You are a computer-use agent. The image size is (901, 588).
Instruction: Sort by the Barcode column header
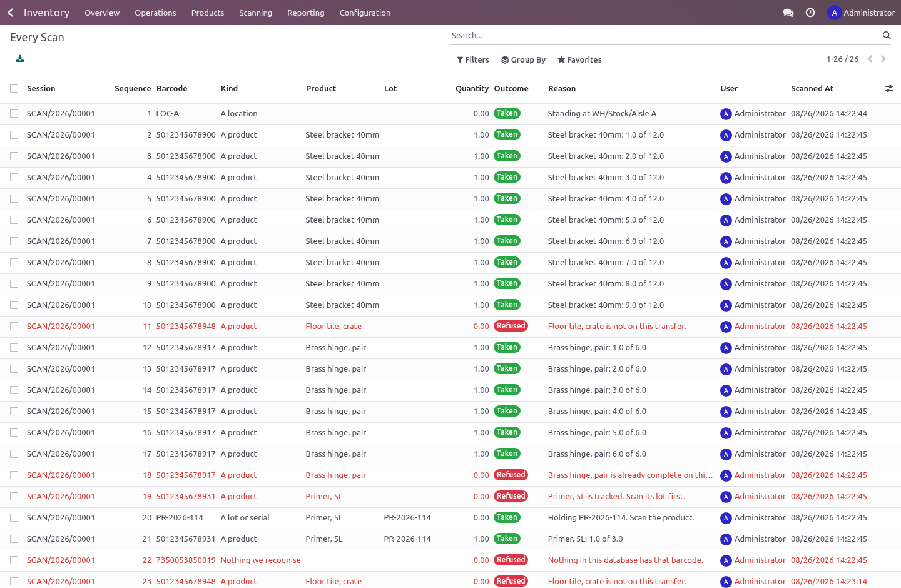pos(172,89)
